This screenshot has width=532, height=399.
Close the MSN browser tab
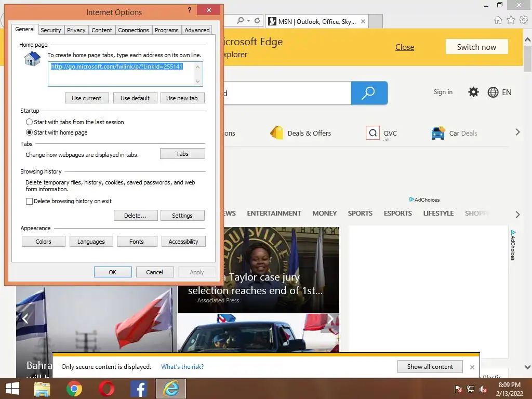tap(363, 21)
